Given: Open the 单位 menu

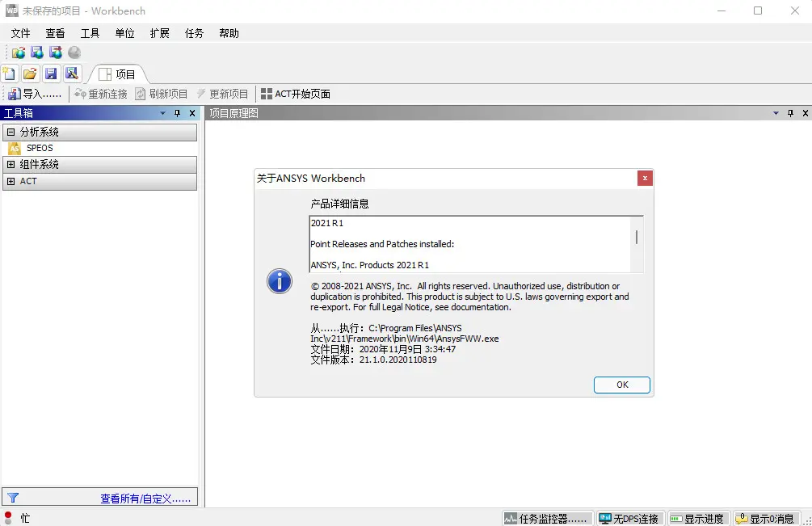Looking at the screenshot, I should (x=124, y=33).
